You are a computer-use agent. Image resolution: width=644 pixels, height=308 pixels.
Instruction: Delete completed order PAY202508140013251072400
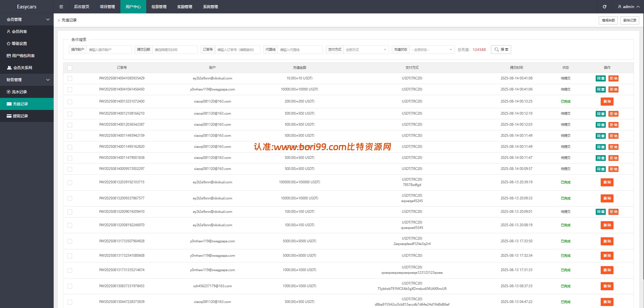607,102
